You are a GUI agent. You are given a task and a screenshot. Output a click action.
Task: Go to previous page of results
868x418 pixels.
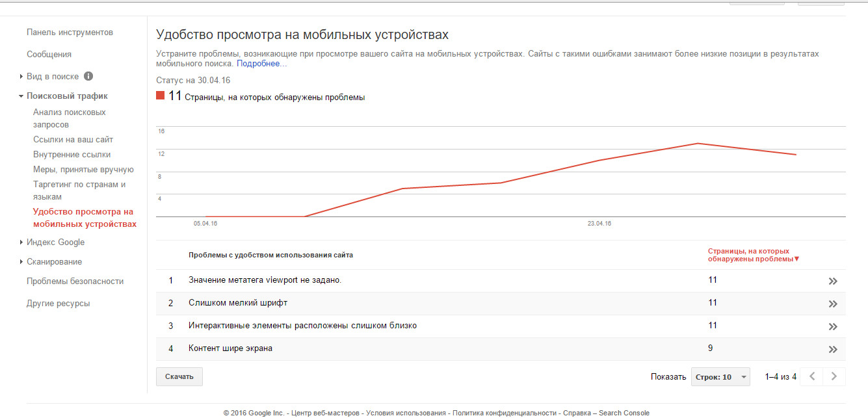tap(811, 376)
